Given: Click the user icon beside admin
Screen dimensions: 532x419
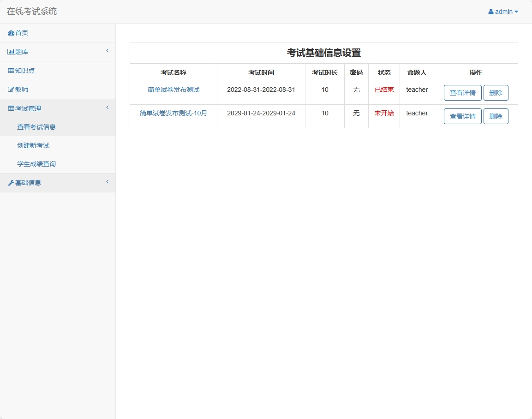Looking at the screenshot, I should coord(490,12).
